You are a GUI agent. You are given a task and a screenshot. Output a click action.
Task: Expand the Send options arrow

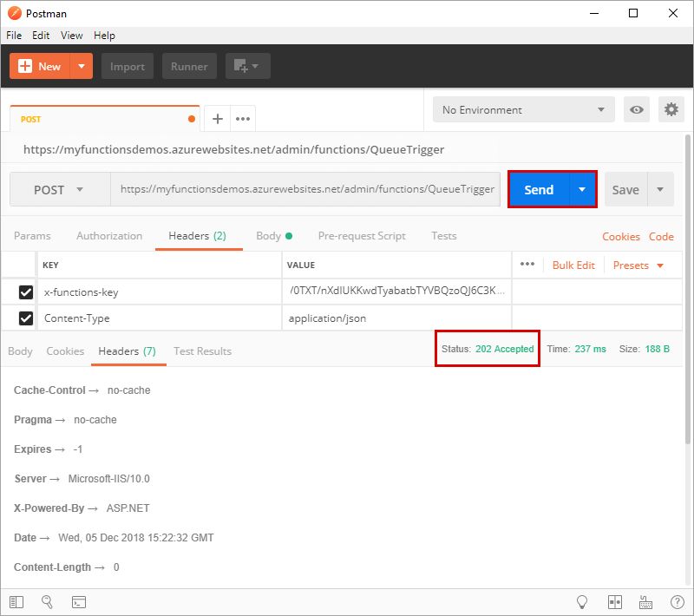point(582,189)
